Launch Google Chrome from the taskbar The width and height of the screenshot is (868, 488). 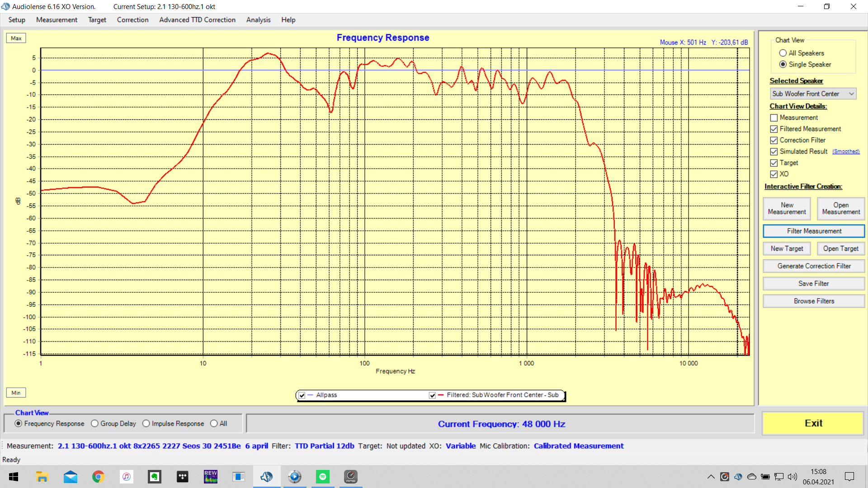click(98, 477)
